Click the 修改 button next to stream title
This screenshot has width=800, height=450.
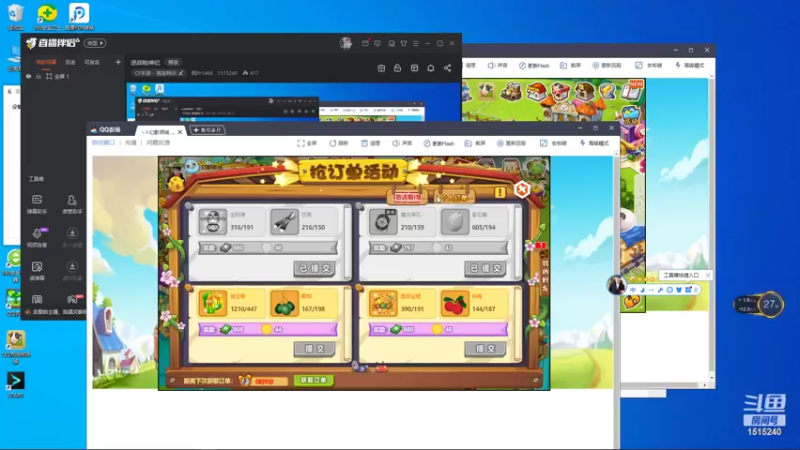pyautogui.click(x=173, y=62)
